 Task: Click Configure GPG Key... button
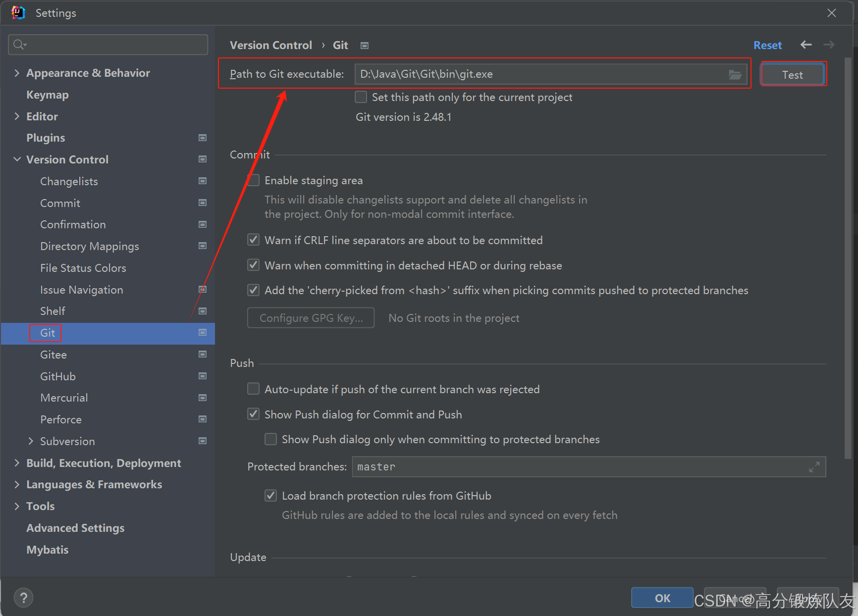coord(311,318)
